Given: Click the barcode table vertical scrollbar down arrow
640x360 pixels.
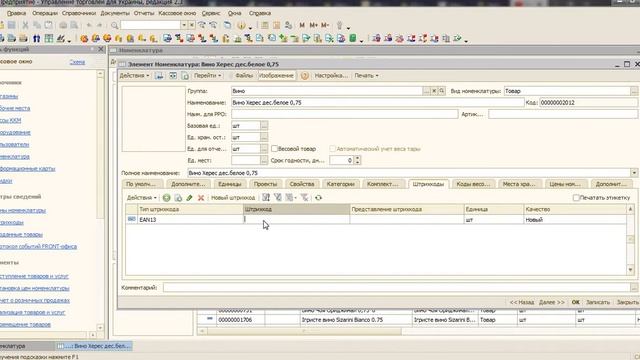Looking at the screenshot, I should click(631, 270).
